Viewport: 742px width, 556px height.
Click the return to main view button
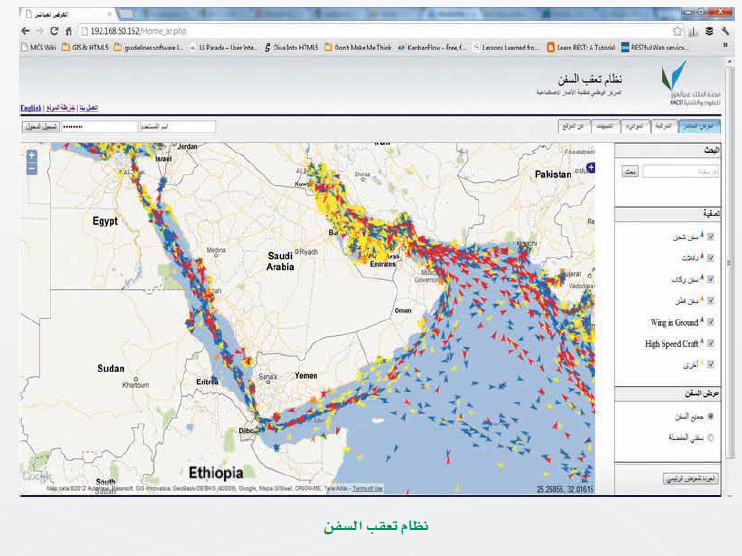click(690, 479)
